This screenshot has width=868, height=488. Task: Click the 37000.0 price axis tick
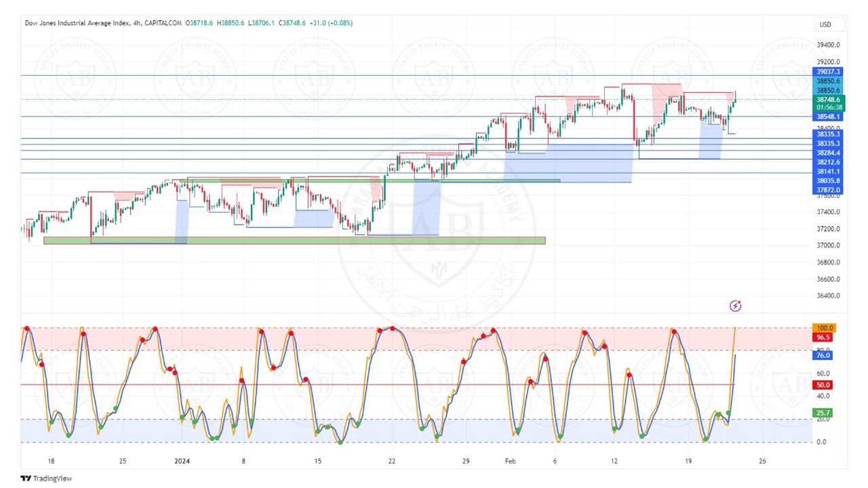(828, 245)
